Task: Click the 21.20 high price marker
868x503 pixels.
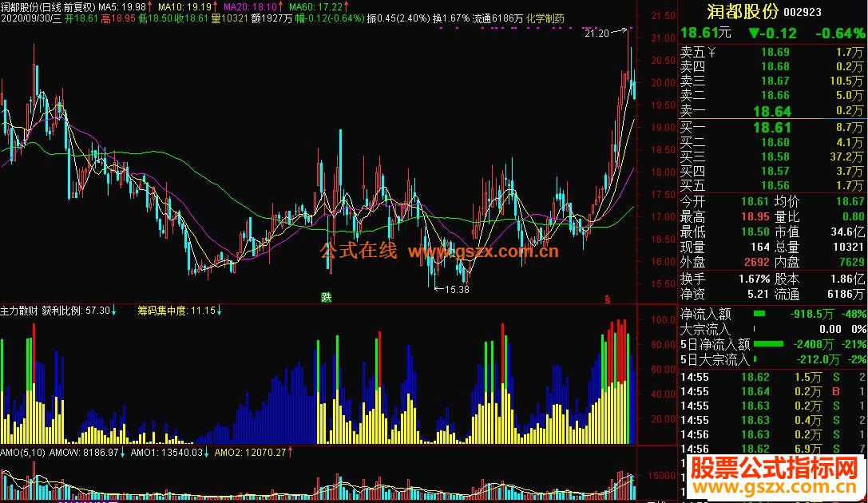Action: tap(597, 34)
